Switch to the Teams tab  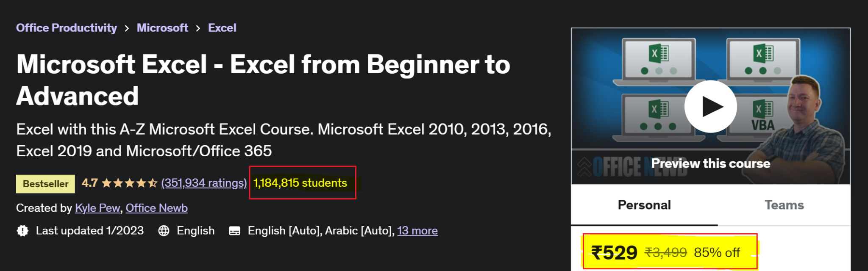point(785,205)
